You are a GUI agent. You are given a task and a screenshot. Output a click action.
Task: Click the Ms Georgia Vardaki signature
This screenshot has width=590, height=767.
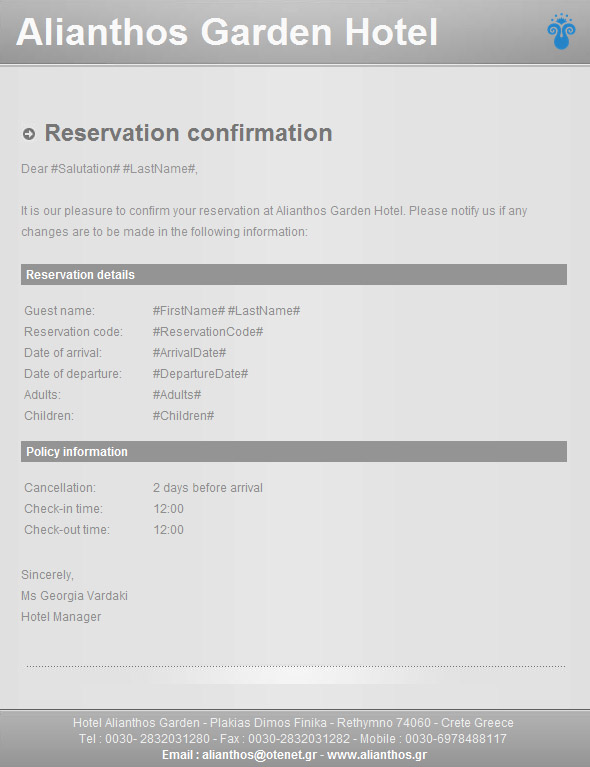(74, 596)
